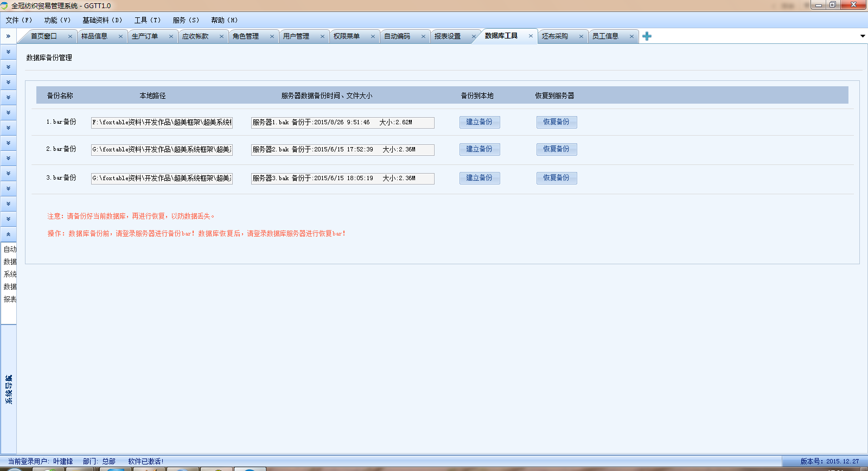Click the local path field of 2.bar备份
868x471 pixels.
[162, 150]
